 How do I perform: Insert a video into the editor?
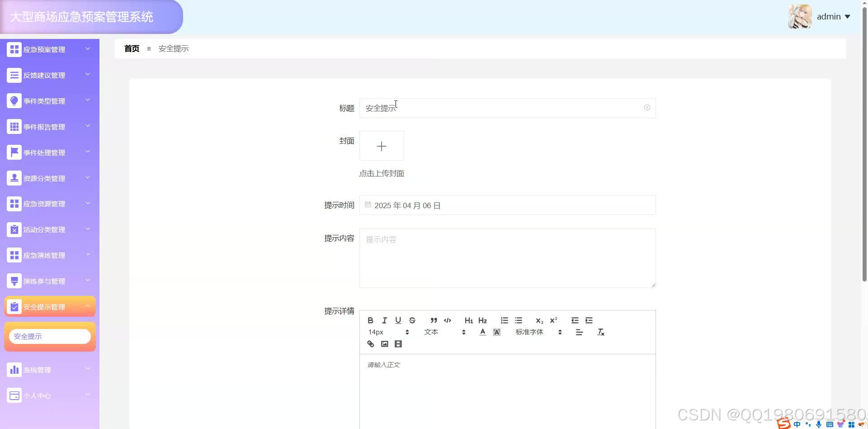(398, 344)
